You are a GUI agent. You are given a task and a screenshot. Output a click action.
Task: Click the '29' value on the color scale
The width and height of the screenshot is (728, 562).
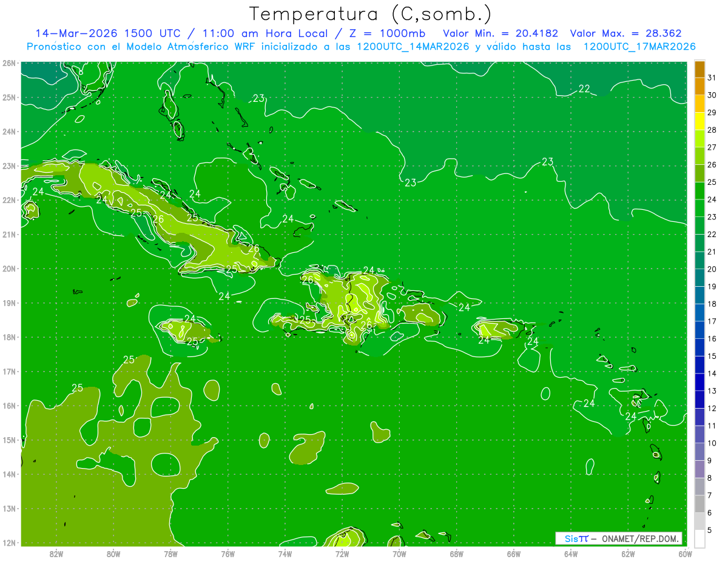pyautogui.click(x=712, y=113)
